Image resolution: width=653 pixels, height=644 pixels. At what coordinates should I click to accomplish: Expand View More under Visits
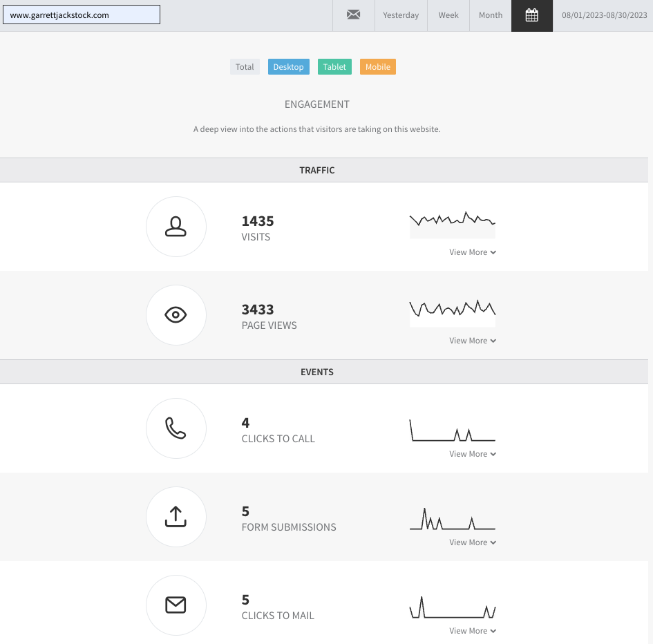point(472,252)
